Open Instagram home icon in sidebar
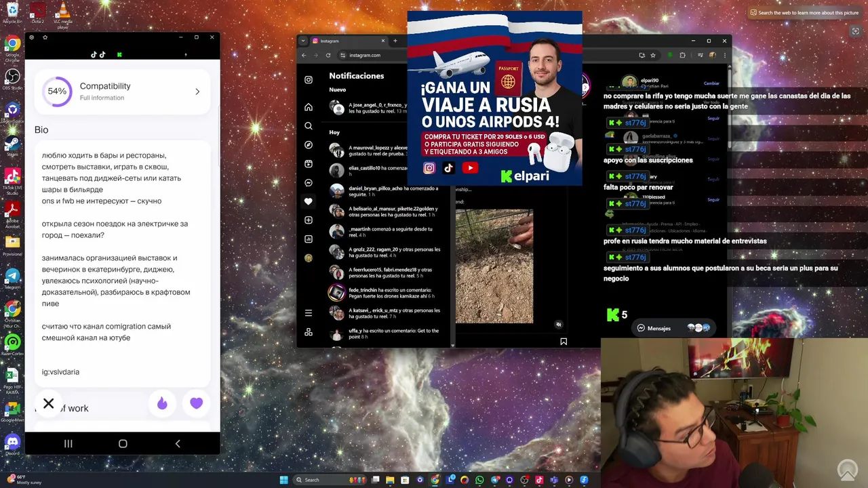868x488 pixels. (x=309, y=107)
